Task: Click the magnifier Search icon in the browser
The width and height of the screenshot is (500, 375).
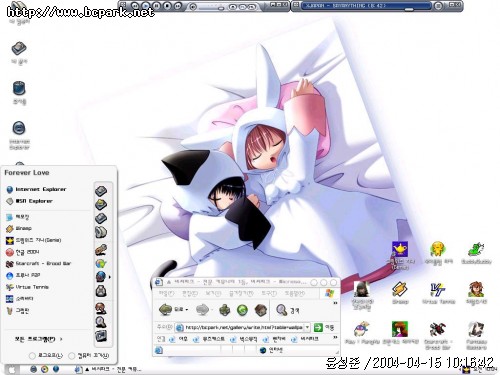Action: coord(282,310)
